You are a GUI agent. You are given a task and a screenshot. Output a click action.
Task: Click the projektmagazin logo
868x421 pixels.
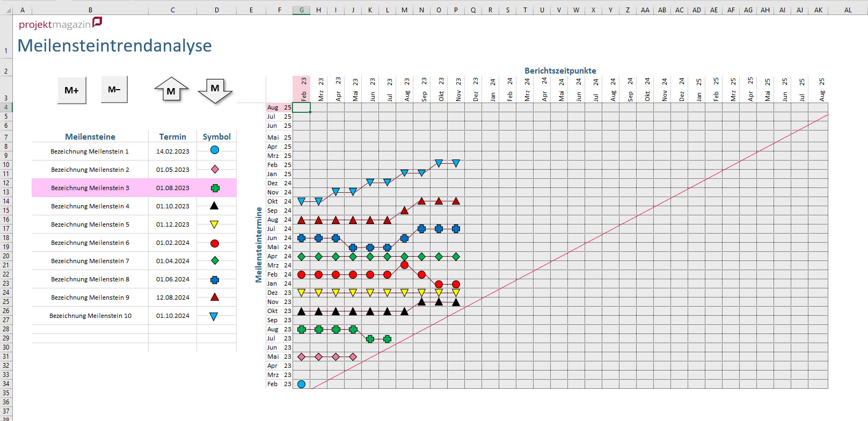[x=60, y=24]
